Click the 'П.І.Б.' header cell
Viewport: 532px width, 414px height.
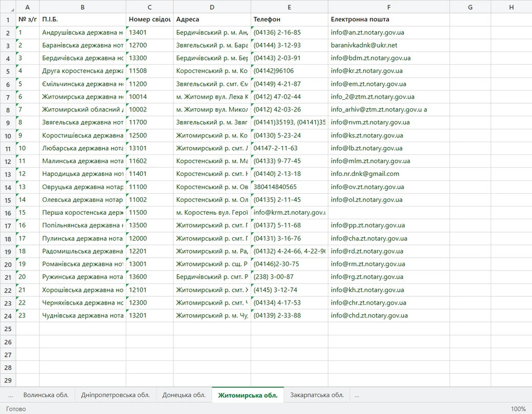tap(82, 19)
